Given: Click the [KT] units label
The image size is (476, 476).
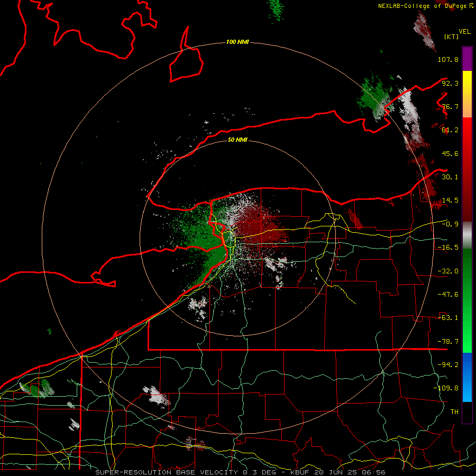Looking at the screenshot, I should [451, 36].
